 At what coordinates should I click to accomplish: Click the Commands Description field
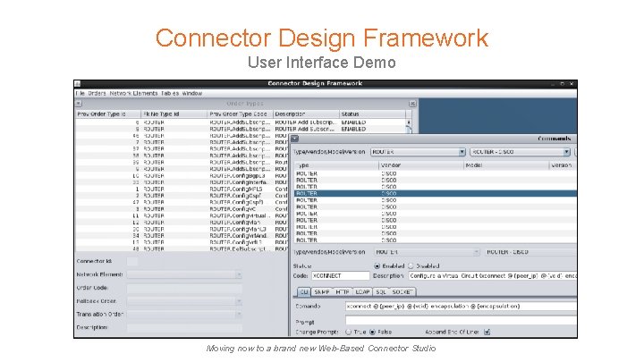(493, 276)
